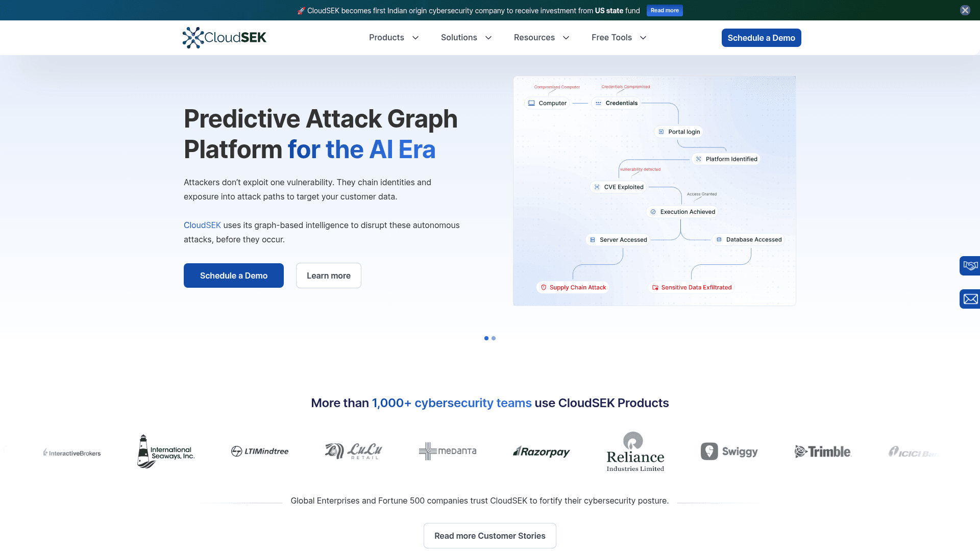
Task: Expand the chevron next to Products
Action: 415,38
